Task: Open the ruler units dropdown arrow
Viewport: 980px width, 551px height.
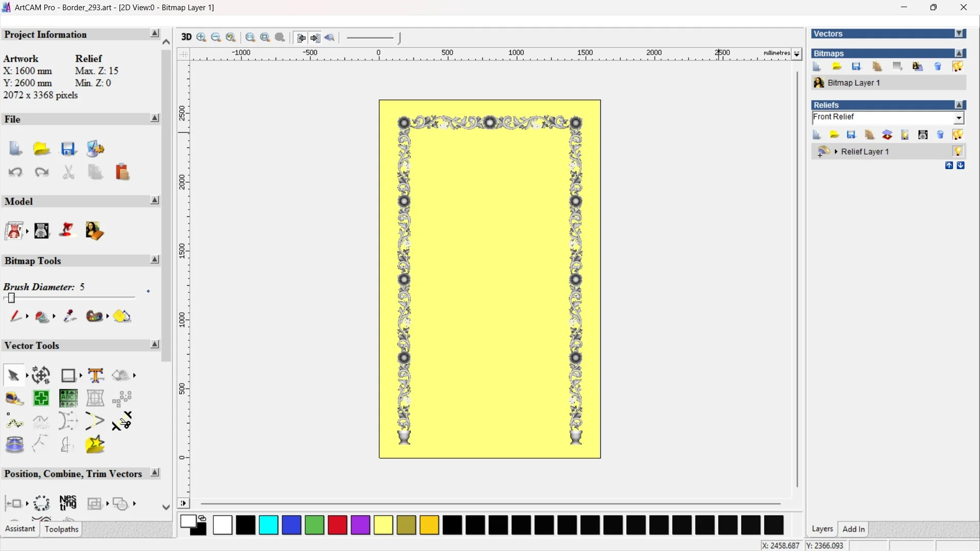Action: pos(797,54)
